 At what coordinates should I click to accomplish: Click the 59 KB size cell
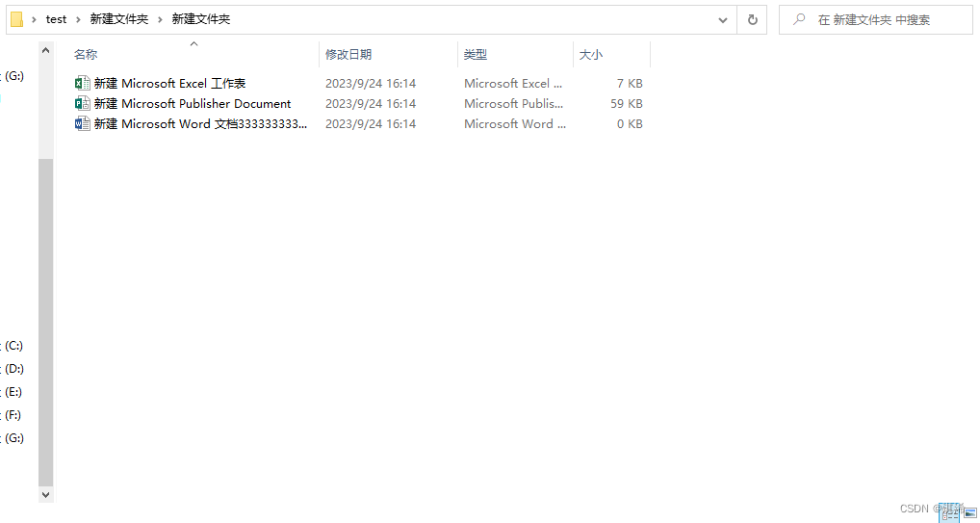pos(627,103)
